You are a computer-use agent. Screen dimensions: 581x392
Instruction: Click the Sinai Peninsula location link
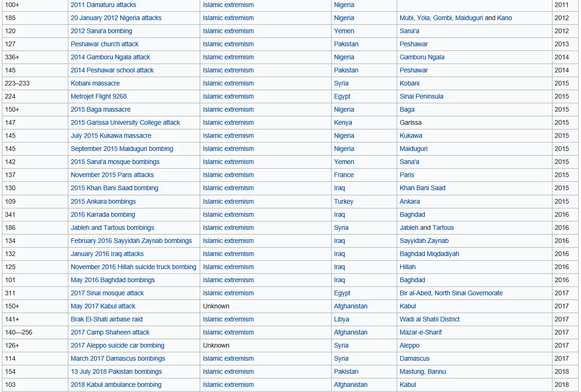click(x=421, y=96)
